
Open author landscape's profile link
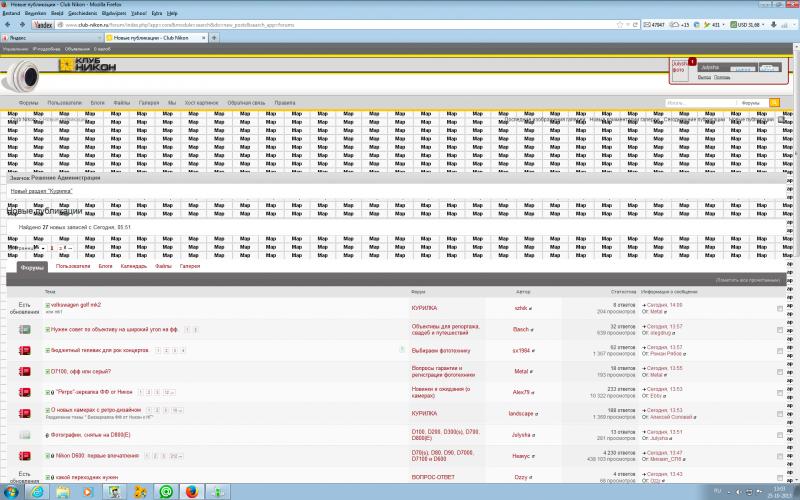point(521,413)
